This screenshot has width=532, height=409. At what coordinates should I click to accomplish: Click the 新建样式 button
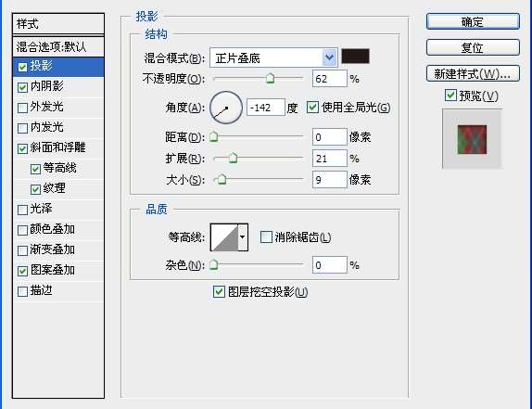coord(473,73)
